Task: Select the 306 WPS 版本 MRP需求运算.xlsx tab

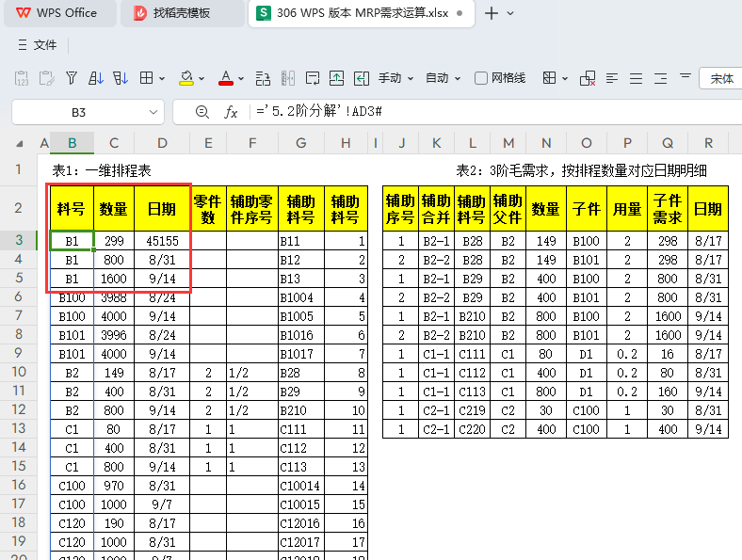Action: (x=361, y=13)
